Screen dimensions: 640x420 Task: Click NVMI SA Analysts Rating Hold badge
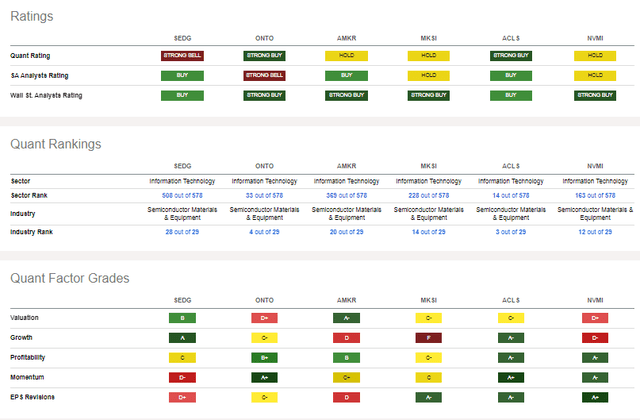[595, 76]
